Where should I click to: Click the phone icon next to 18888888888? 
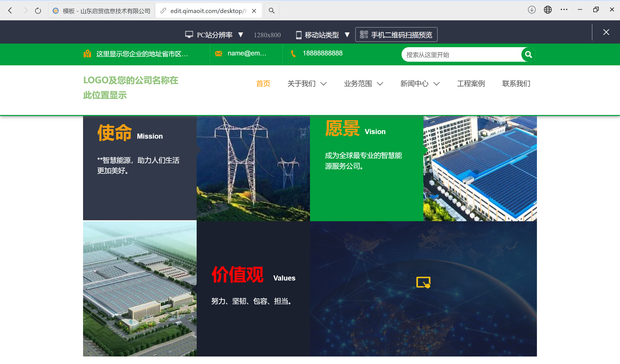293,53
